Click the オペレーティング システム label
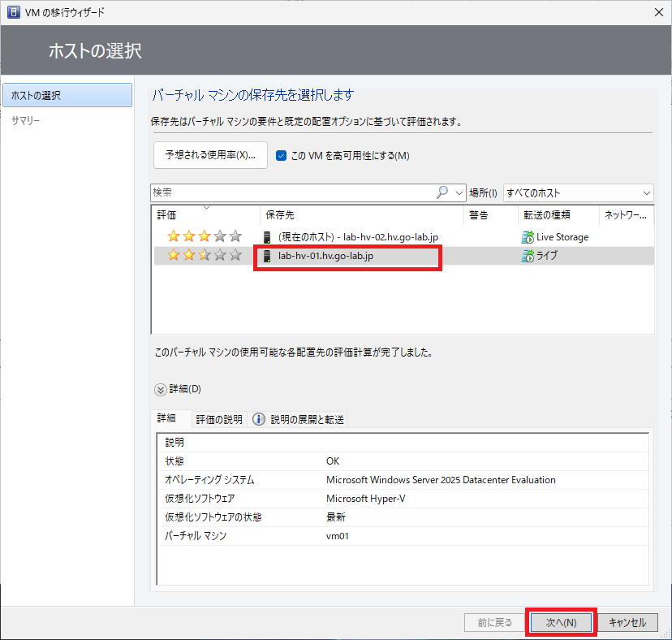The image size is (672, 640). [209, 479]
